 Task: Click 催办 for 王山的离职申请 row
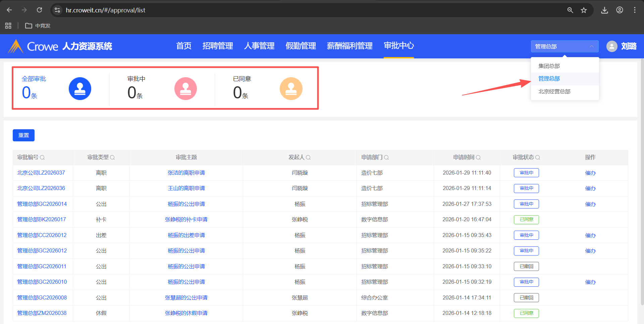(x=590, y=188)
